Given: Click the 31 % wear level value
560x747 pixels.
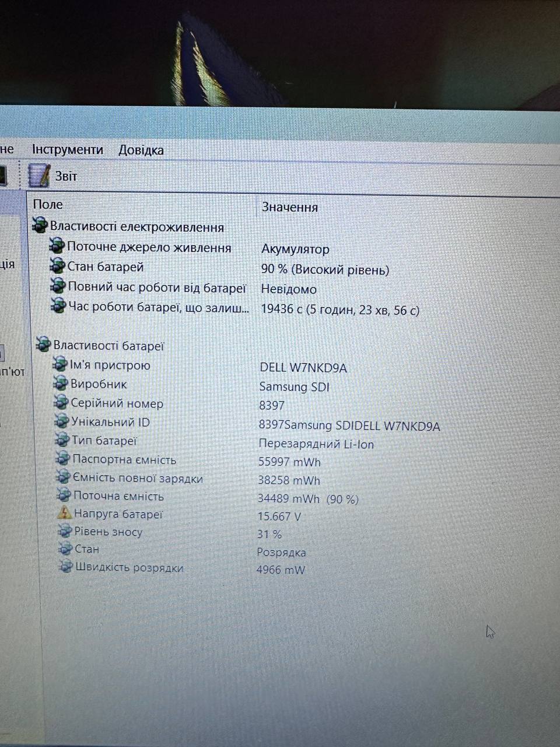Looking at the screenshot, I should (269, 534).
